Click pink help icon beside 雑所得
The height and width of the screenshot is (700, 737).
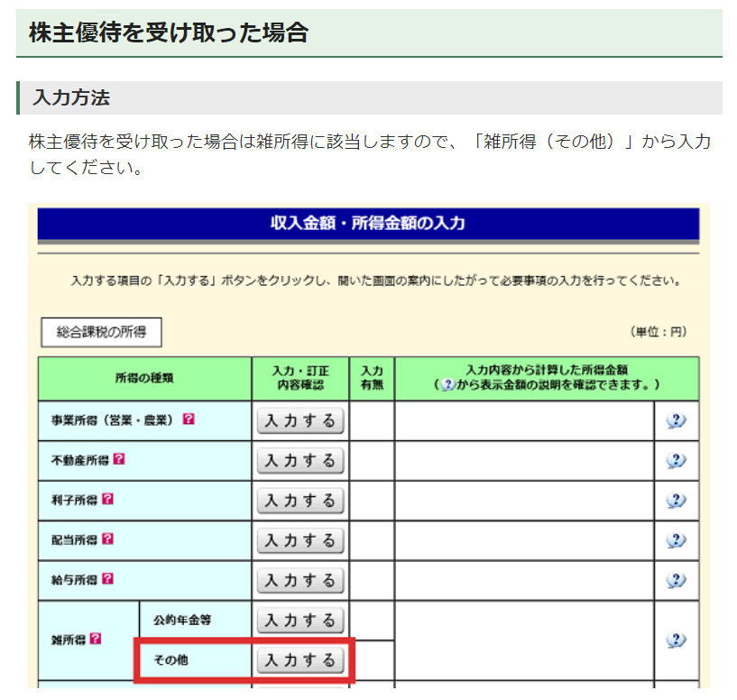[96, 639]
